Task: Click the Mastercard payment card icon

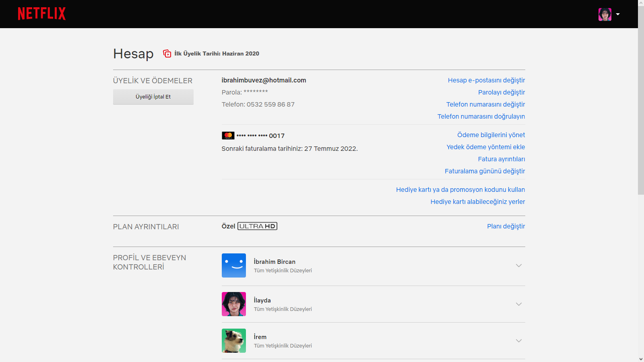Action: click(228, 136)
